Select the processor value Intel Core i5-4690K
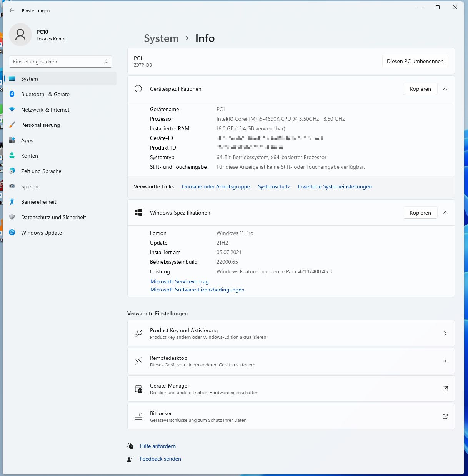468x476 pixels. [x=280, y=119]
